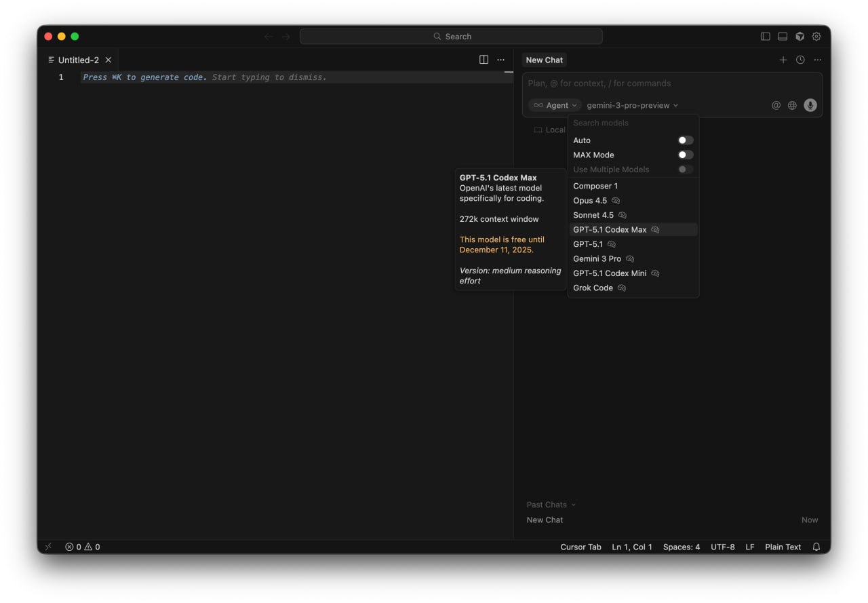868x603 pixels.
Task: Open the Agent mode dropdown
Action: click(555, 105)
